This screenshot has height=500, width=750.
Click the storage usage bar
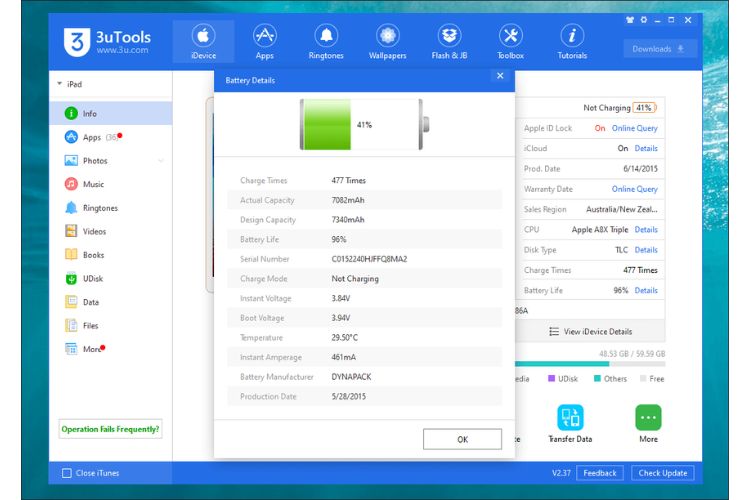(x=590, y=364)
